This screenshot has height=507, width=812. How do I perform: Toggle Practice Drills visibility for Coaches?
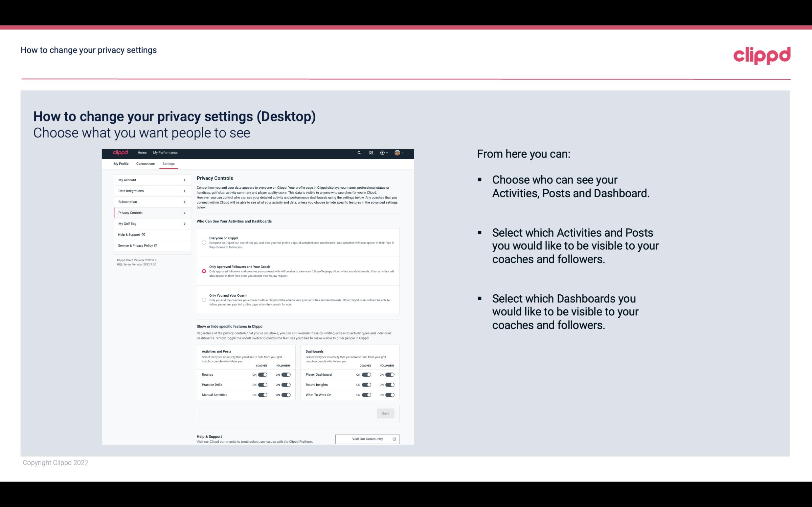pos(262,385)
